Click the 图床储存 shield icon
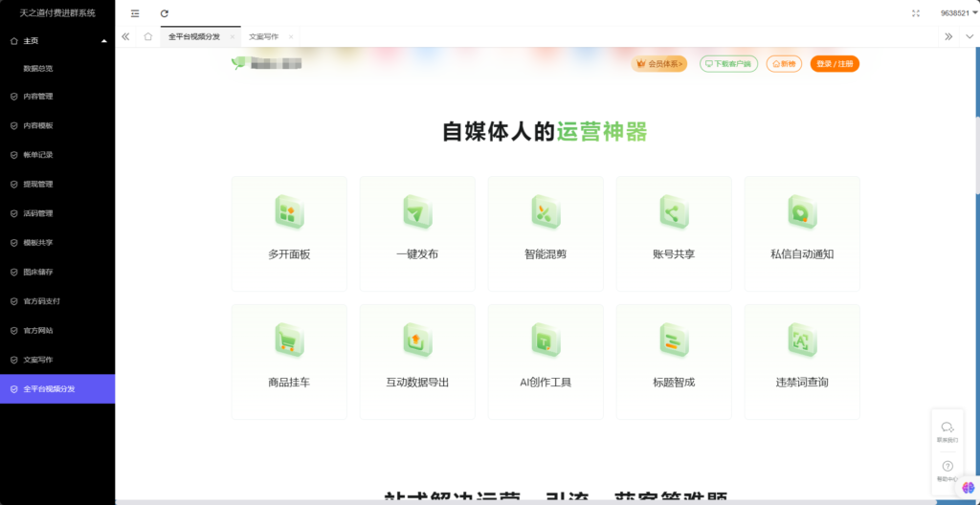The height and width of the screenshot is (505, 980). pyautogui.click(x=14, y=272)
